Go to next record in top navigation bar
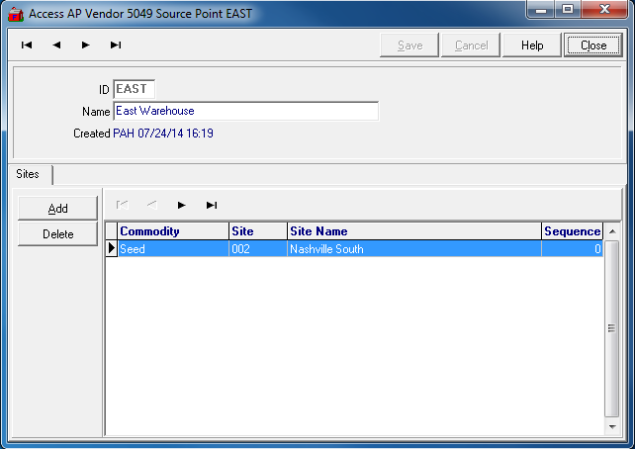Viewport: 635px width, 449px height. 86,45
